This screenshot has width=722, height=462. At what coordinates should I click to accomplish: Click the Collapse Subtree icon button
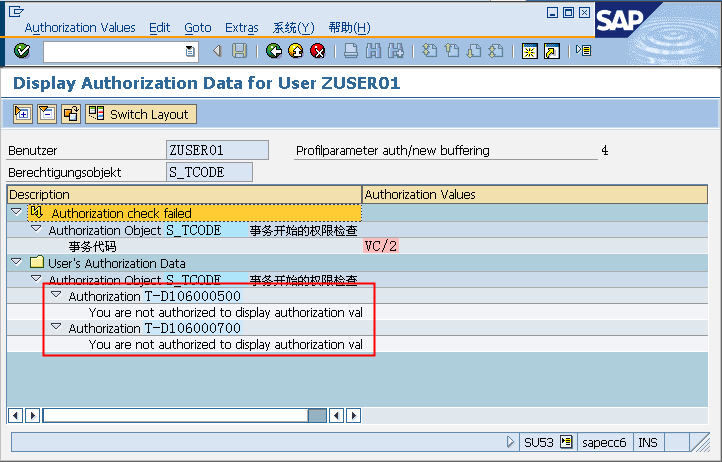click(x=47, y=114)
